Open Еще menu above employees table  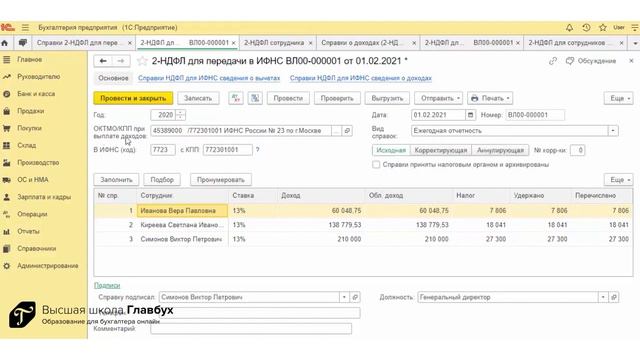[619, 180]
